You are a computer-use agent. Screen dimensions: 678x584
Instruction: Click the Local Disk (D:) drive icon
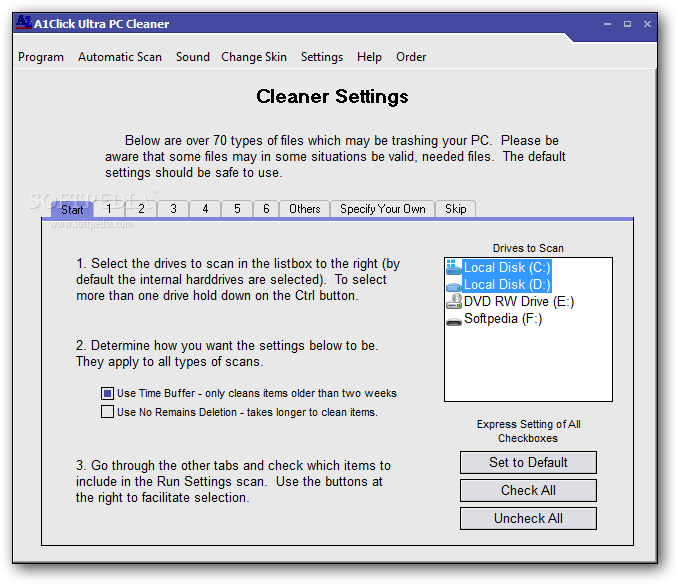coord(454,285)
